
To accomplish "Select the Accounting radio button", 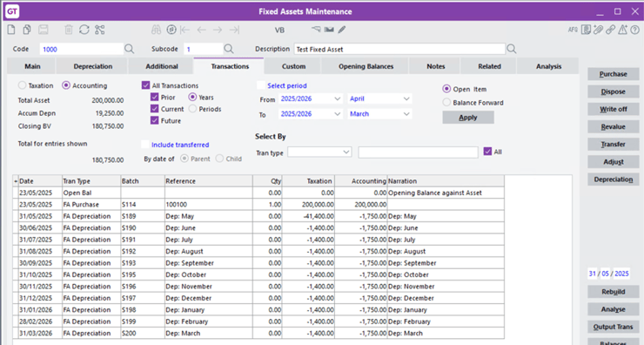I will (66, 85).
